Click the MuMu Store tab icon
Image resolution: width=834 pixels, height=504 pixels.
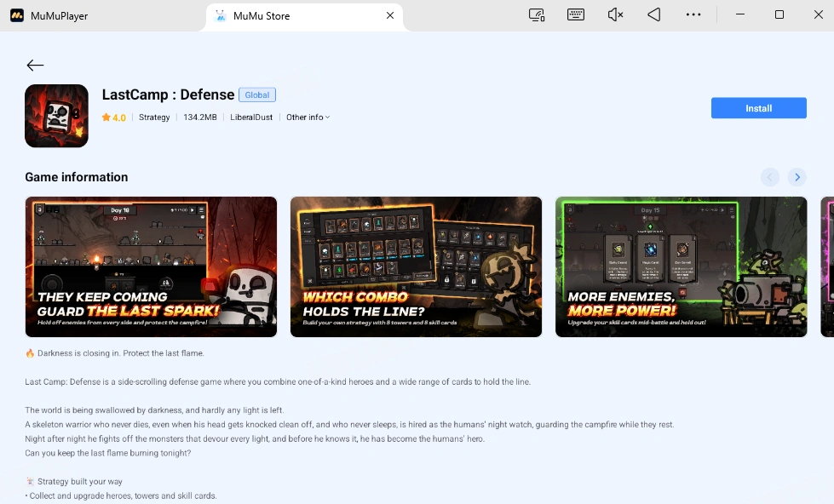[220, 16]
